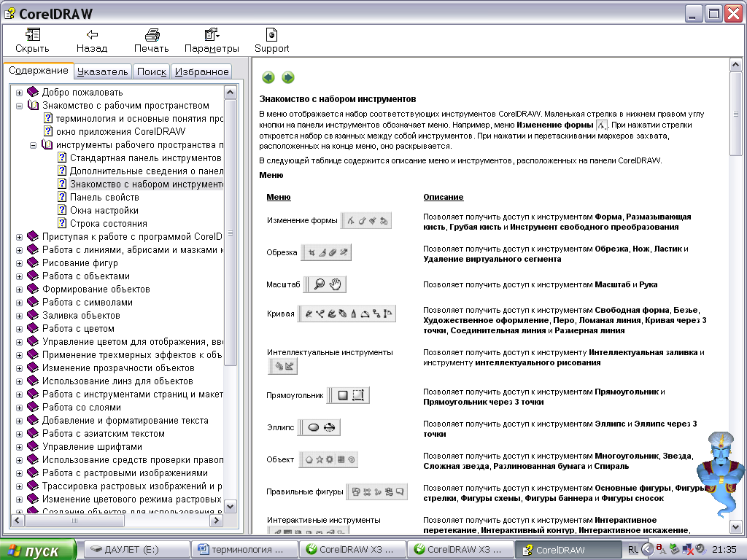
Task: Switch to the Указатель tab
Action: pos(102,71)
